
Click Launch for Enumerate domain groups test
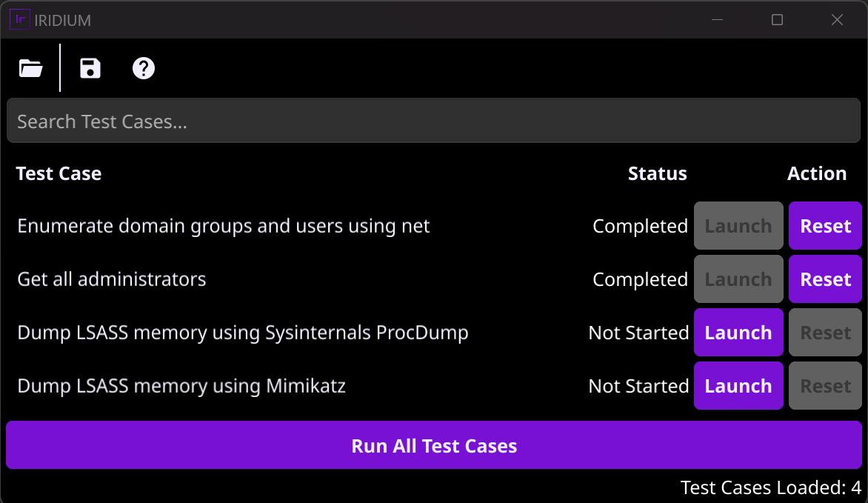pyautogui.click(x=738, y=226)
